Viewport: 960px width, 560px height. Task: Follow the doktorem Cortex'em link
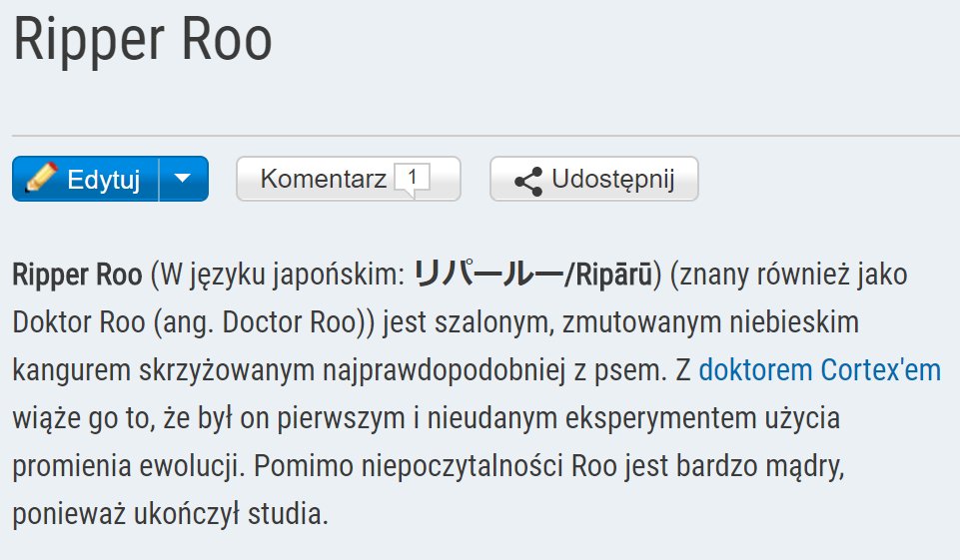819,370
